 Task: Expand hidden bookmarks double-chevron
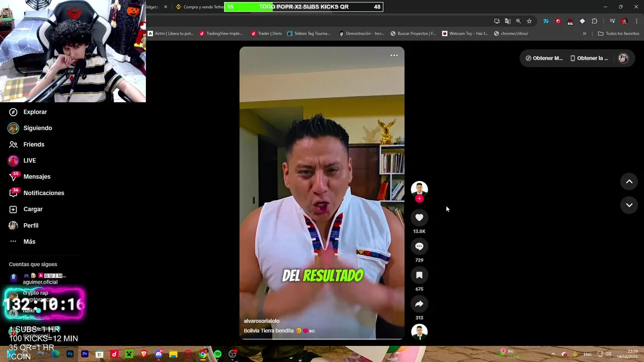(x=584, y=34)
